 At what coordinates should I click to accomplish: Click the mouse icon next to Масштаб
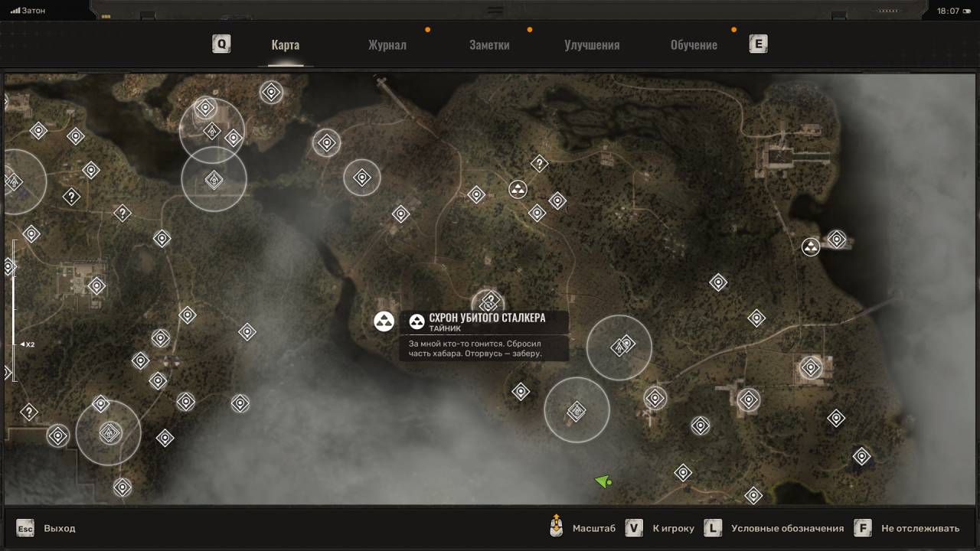[557, 528]
